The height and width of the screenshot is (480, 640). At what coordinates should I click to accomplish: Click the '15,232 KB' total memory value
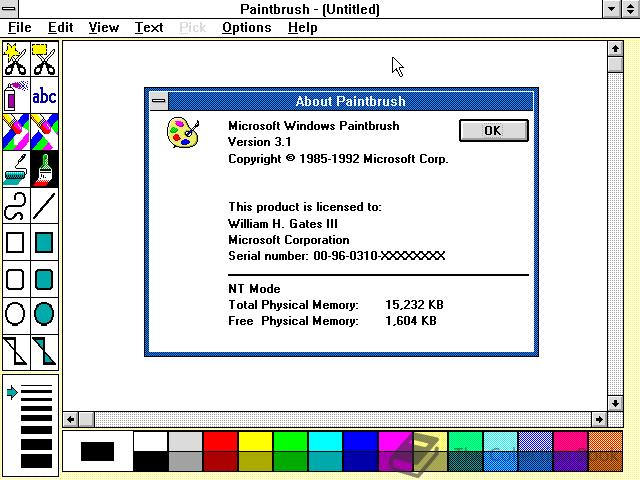coord(414,305)
